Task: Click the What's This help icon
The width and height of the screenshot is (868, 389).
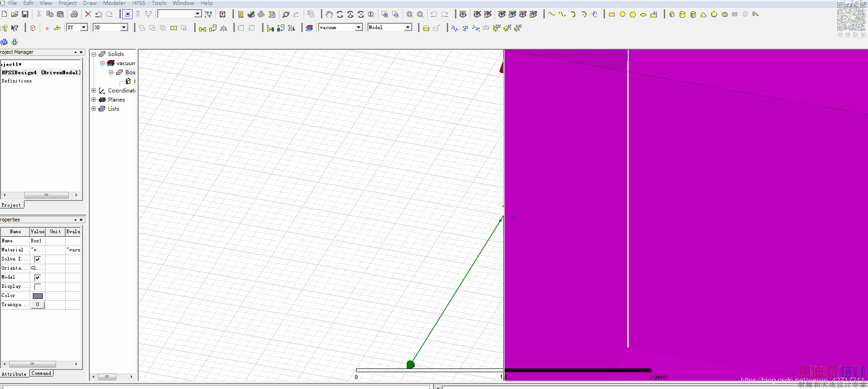Action: click(15, 28)
